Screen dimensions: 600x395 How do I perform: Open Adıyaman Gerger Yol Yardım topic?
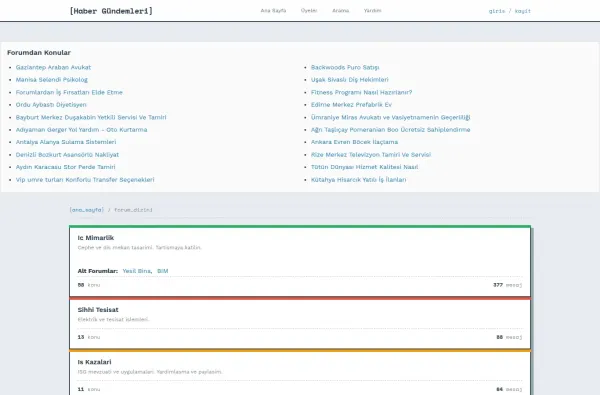(81, 129)
